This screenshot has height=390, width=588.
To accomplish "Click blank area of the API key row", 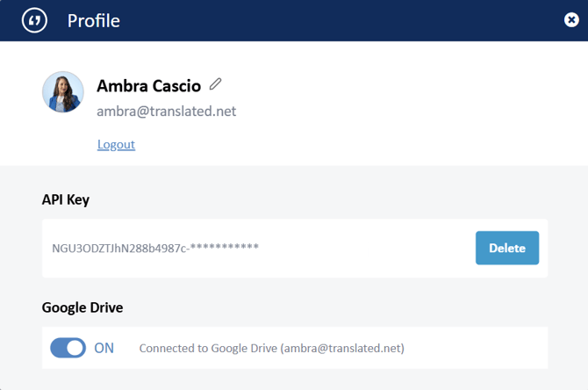I will tap(369, 248).
